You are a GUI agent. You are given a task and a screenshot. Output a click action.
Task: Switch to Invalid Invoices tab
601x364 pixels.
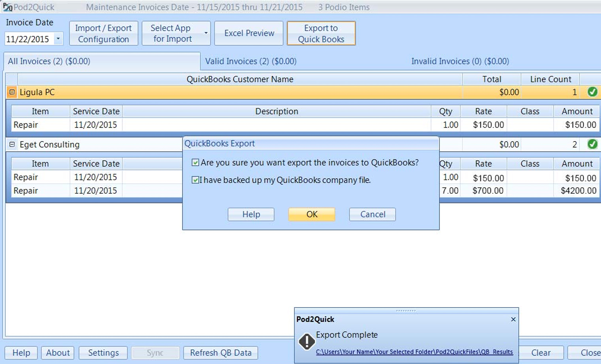[x=460, y=61]
